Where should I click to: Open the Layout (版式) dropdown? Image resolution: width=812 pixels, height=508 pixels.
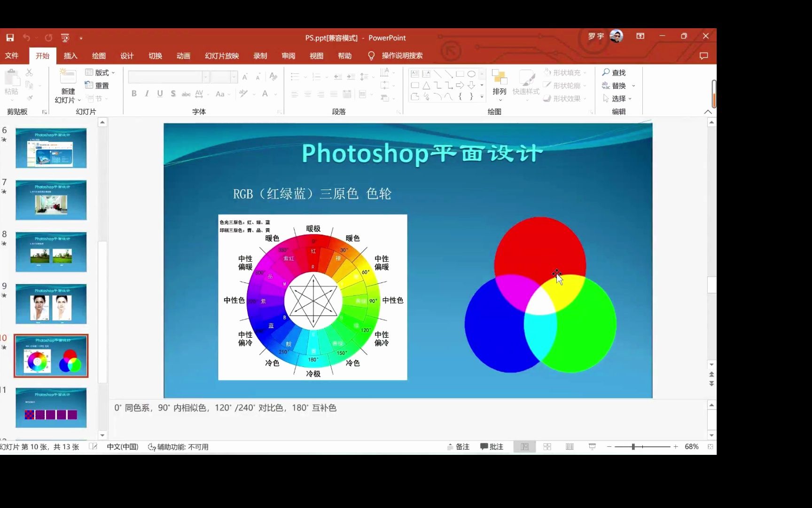(x=100, y=72)
